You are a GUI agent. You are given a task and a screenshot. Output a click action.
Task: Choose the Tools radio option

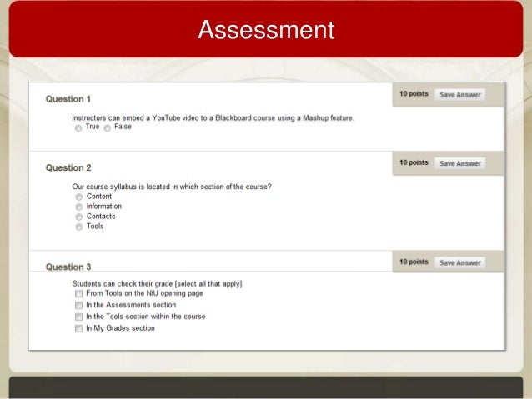(79, 227)
